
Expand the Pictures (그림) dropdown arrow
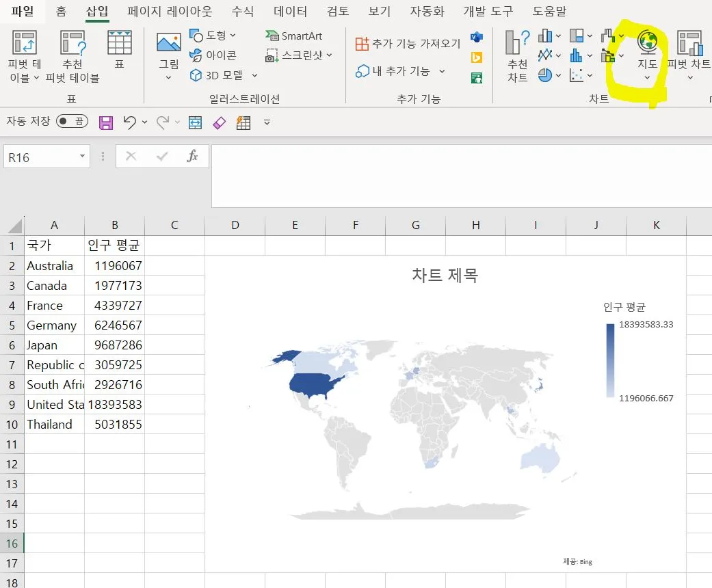pyautogui.click(x=168, y=78)
